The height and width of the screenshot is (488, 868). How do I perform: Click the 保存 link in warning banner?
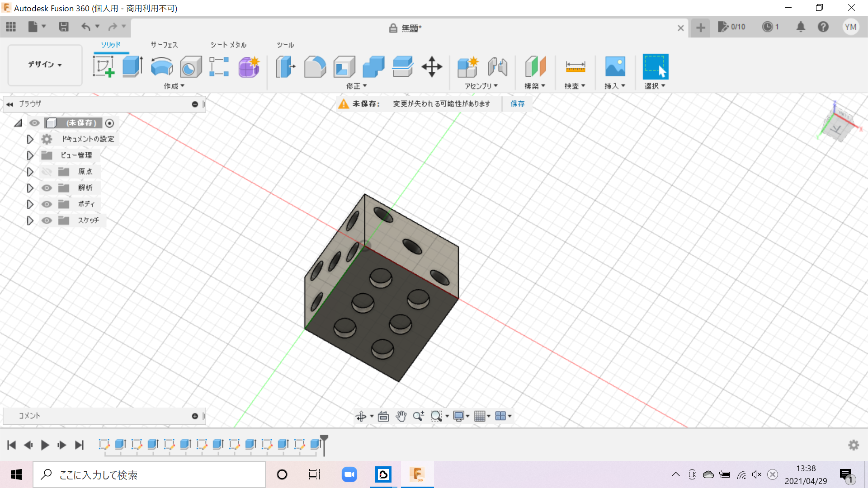click(x=518, y=103)
